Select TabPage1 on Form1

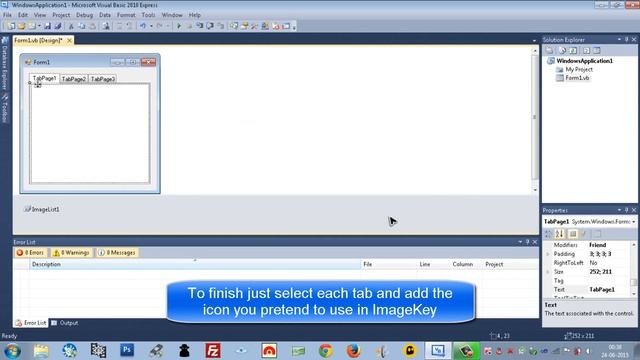(x=44, y=78)
